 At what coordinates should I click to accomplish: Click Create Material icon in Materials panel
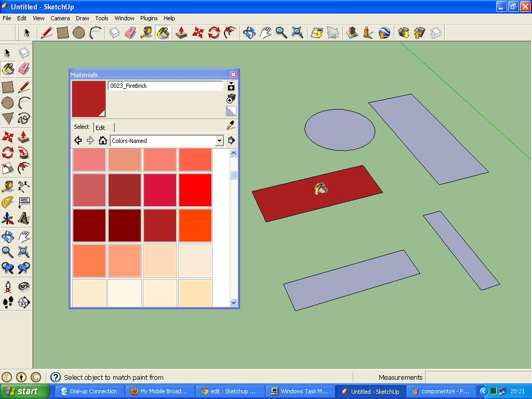231,99
